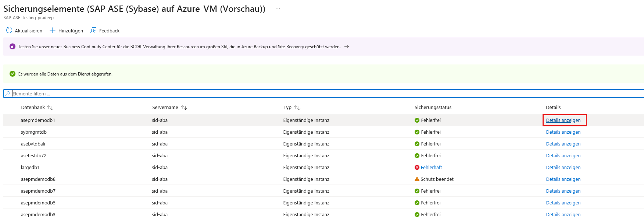Select the asepmdemodb1 database name
644x221 pixels.
coord(38,120)
